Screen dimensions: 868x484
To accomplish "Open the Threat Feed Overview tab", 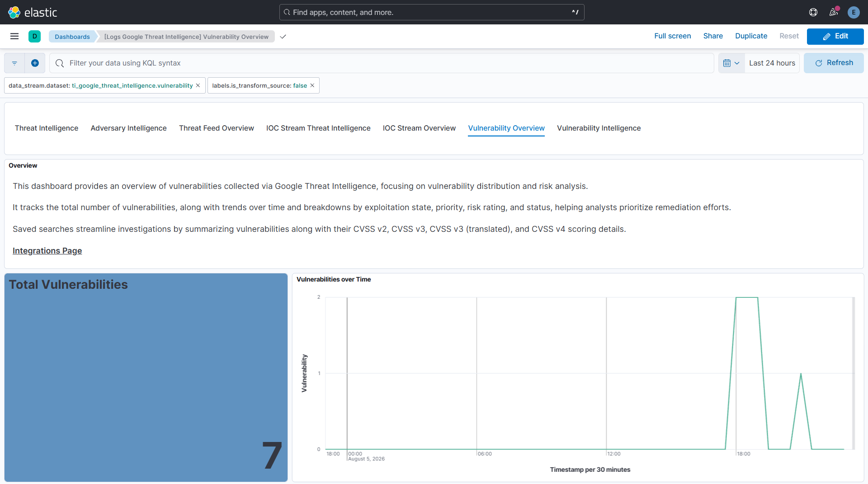I will click(217, 128).
